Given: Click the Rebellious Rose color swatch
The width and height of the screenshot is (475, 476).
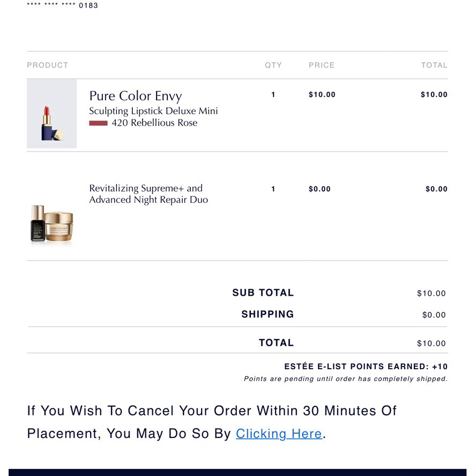Looking at the screenshot, I should tap(98, 123).
